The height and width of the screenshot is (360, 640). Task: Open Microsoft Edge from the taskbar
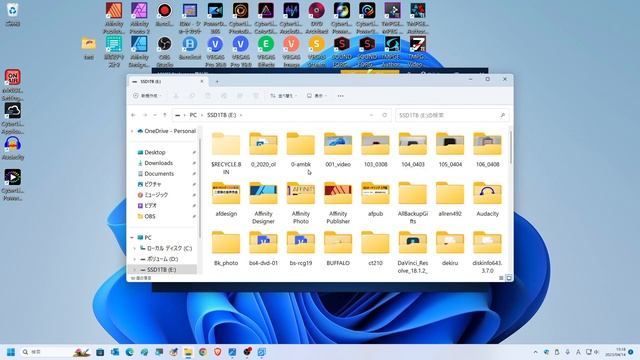[x=129, y=352]
